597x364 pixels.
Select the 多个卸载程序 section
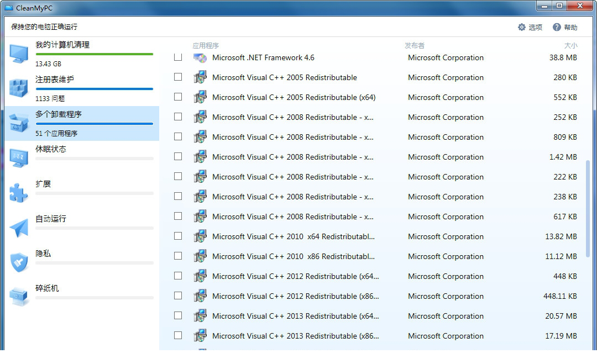(82, 124)
